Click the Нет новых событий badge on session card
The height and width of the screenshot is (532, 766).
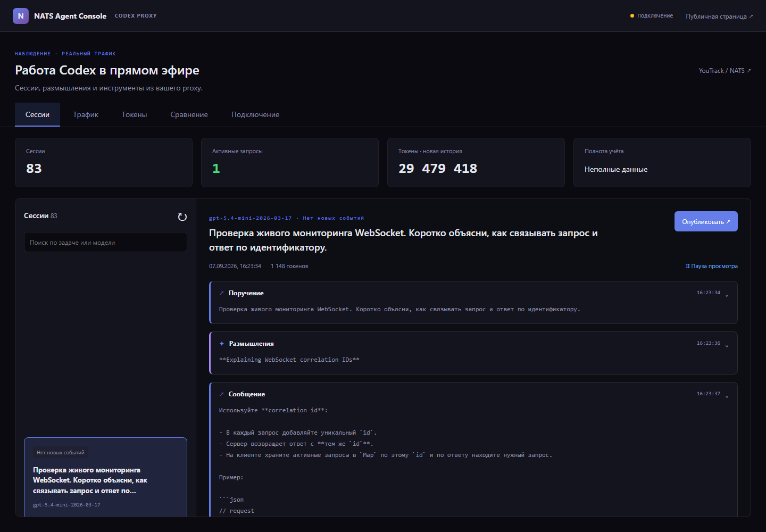(x=61, y=453)
